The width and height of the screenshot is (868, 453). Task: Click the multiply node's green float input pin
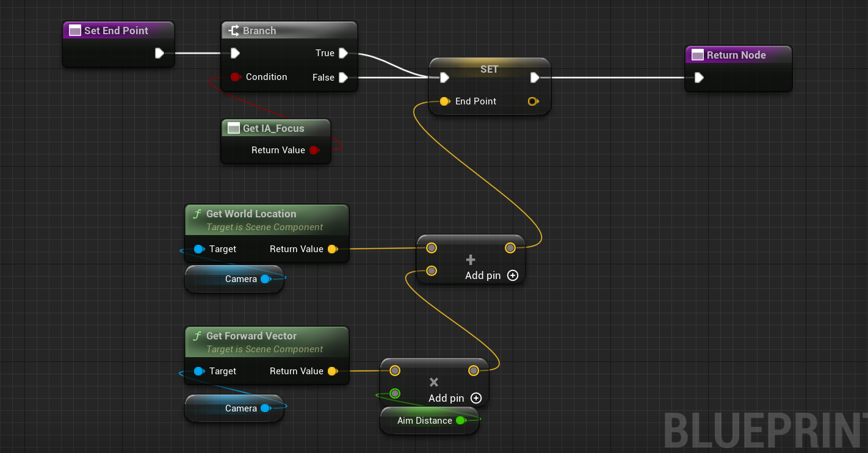coord(395,393)
